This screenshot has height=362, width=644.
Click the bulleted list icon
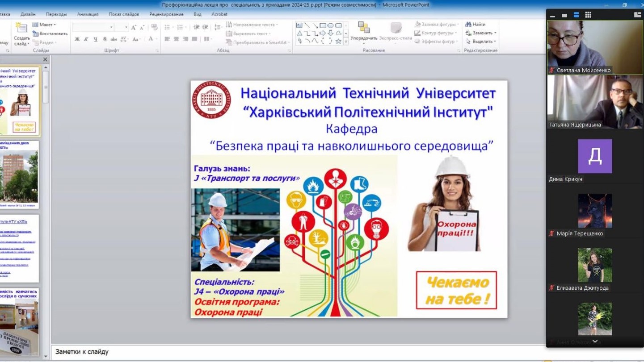coord(167,27)
